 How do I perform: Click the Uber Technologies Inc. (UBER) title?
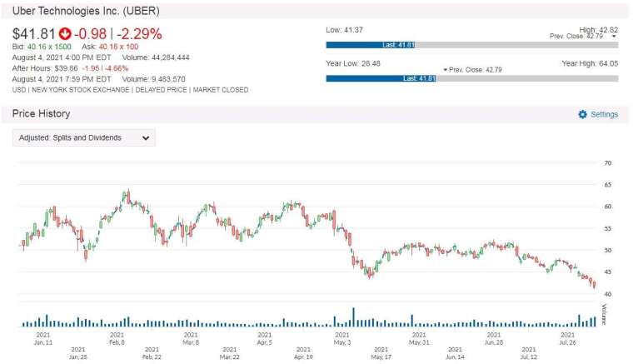coord(86,11)
